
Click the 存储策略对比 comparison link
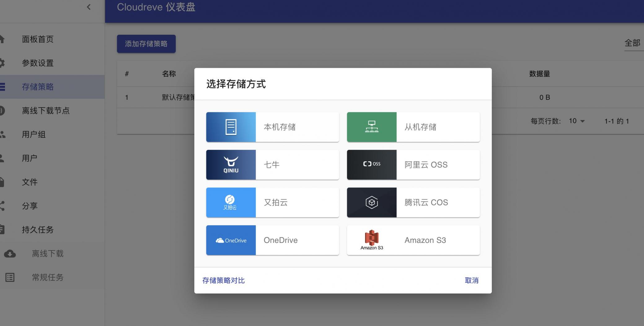(x=224, y=280)
